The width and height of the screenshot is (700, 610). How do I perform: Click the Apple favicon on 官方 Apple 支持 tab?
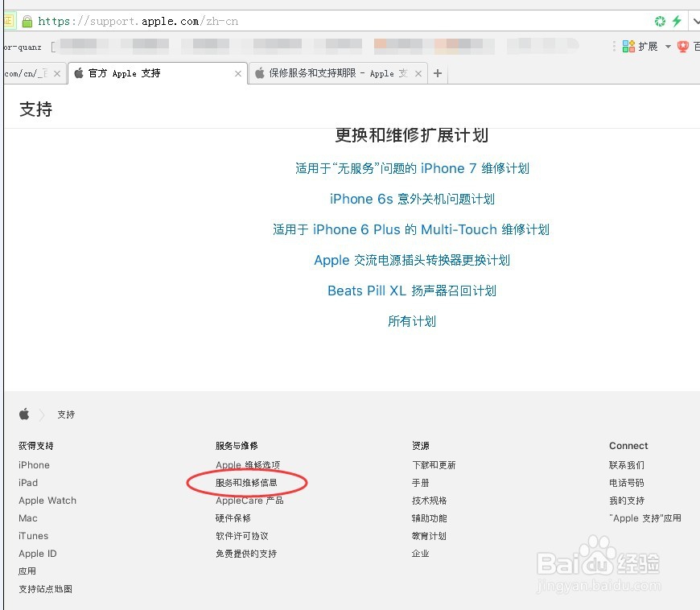tap(79, 73)
